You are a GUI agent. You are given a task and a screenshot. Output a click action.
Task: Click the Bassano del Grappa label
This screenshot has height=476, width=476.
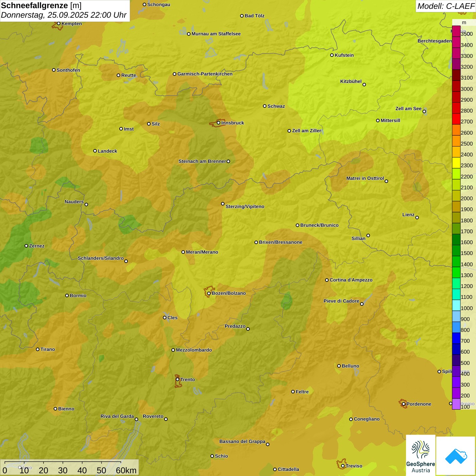pos(242,441)
